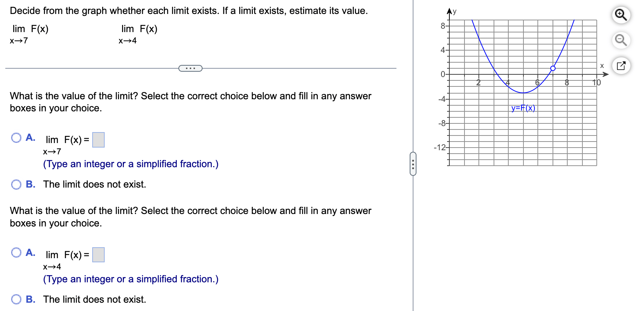Click the open circle point on graph
Viewport: 644px width, 311px height.
click(x=553, y=68)
